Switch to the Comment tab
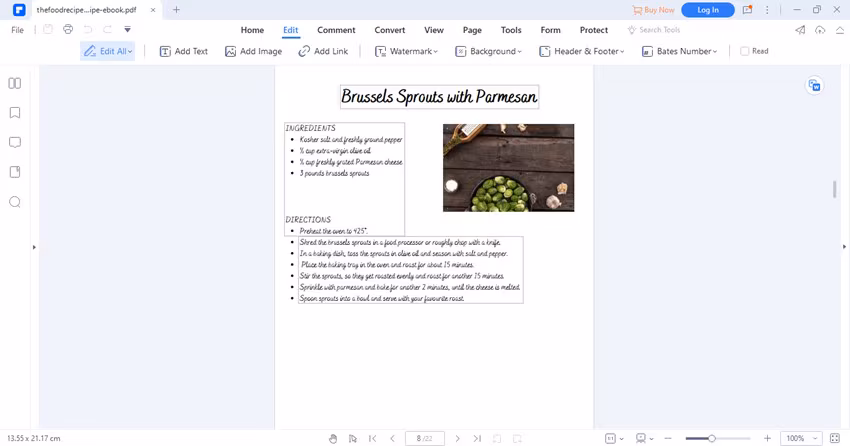Screen dimensions: 850x446 (x=336, y=30)
